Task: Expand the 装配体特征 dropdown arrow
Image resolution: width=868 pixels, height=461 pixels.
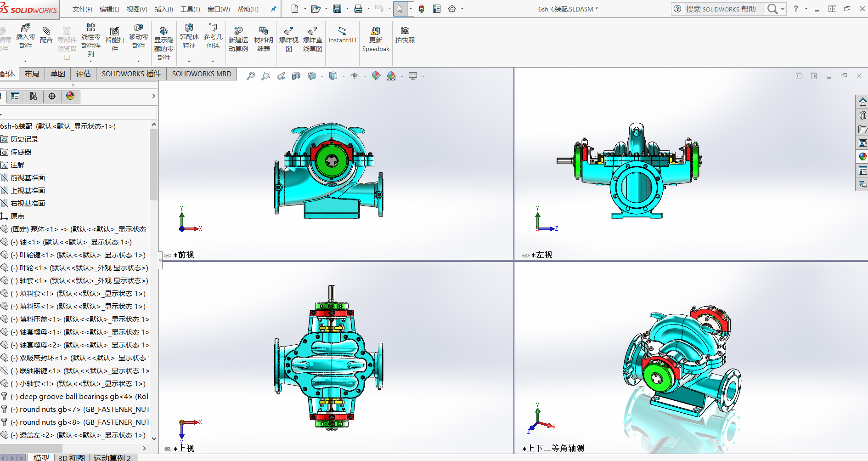Action: click(189, 61)
